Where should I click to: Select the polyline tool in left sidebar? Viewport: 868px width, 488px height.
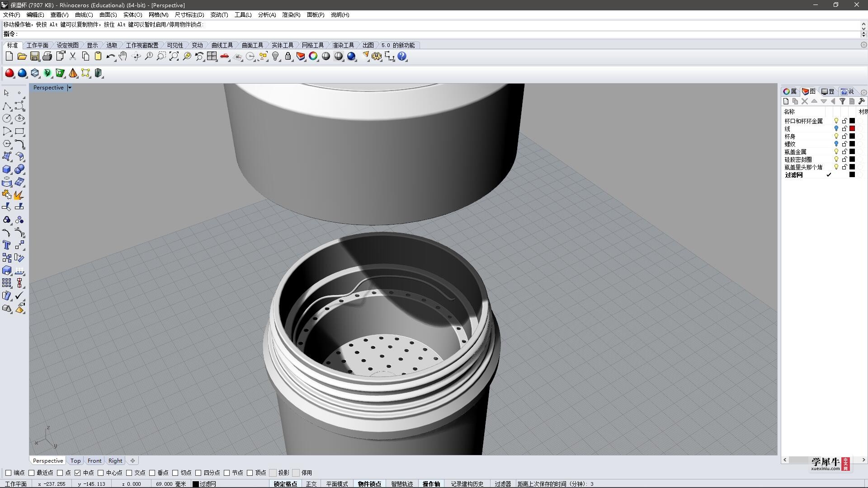(x=7, y=106)
